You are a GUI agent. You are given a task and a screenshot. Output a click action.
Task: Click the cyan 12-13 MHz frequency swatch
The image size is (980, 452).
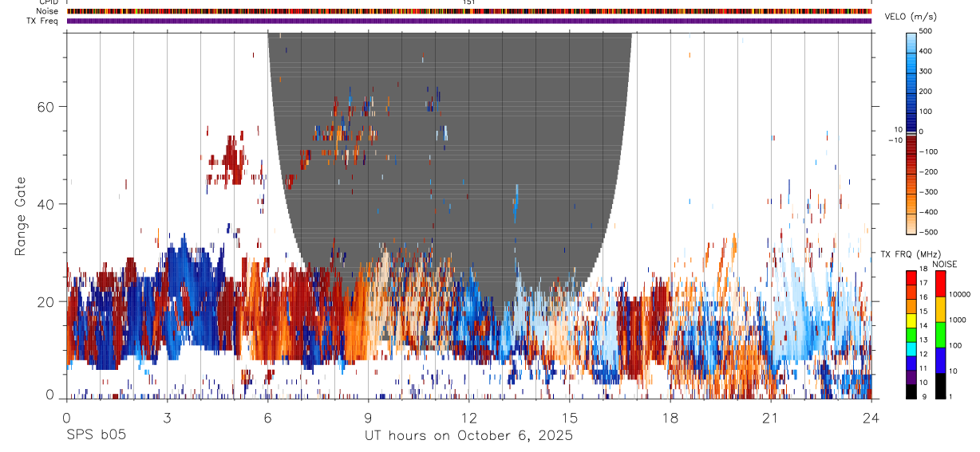[x=911, y=348]
